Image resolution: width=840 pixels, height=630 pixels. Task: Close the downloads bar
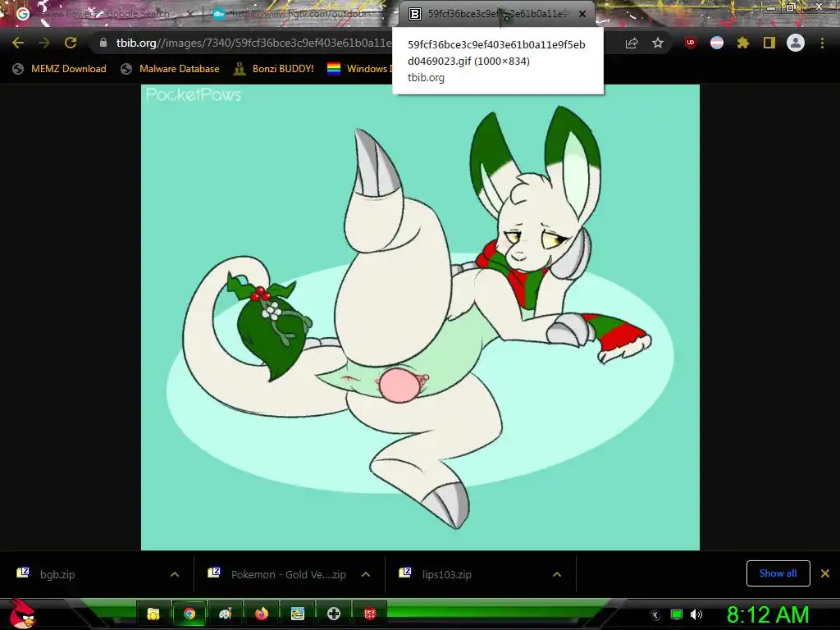point(825,573)
